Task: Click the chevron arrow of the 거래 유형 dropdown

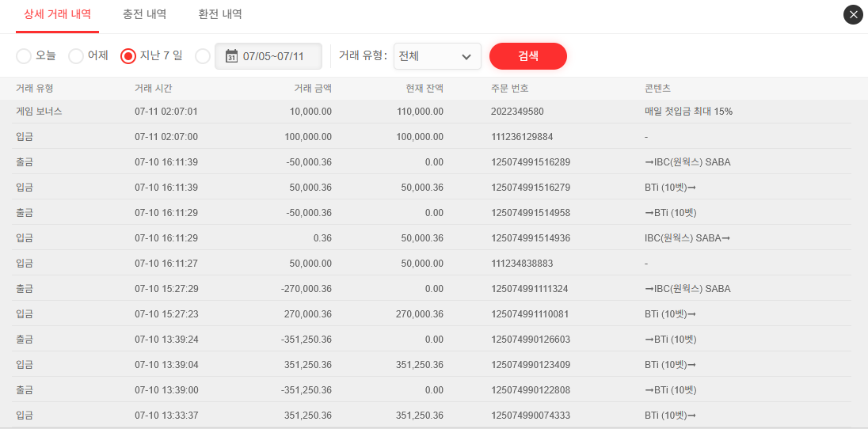Action: pos(466,57)
